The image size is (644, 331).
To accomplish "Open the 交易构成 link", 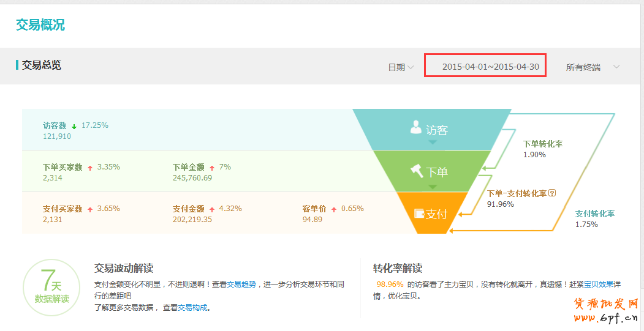I will click(x=192, y=308).
